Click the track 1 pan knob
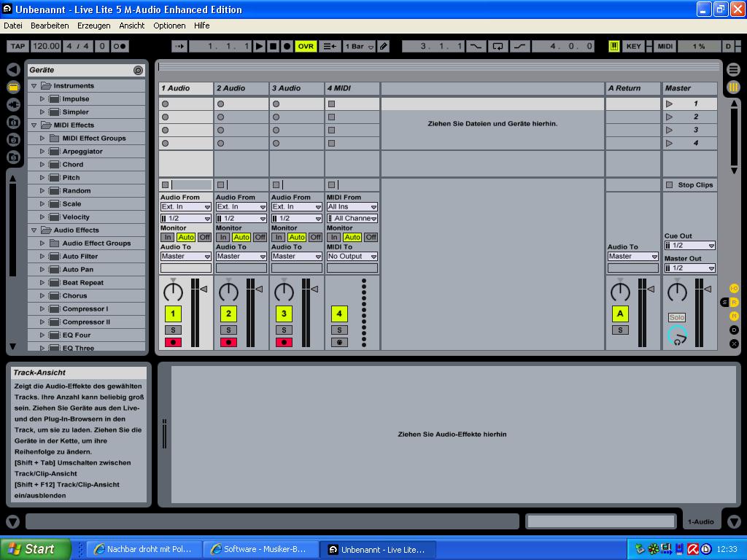 (x=173, y=292)
